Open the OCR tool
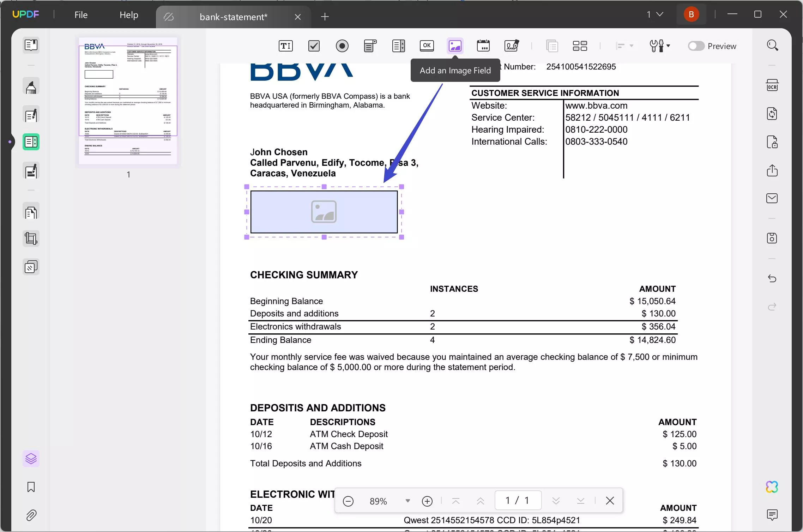The width and height of the screenshot is (803, 532). [772, 85]
